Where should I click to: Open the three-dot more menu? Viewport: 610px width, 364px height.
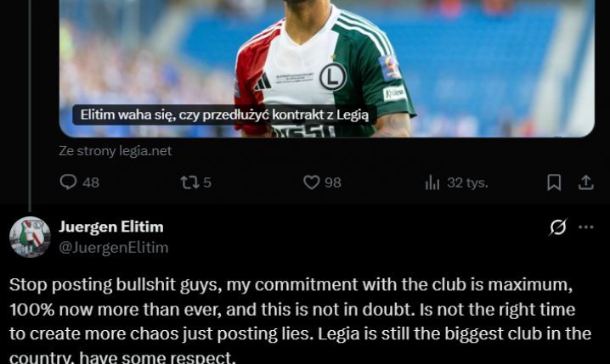pos(586,227)
